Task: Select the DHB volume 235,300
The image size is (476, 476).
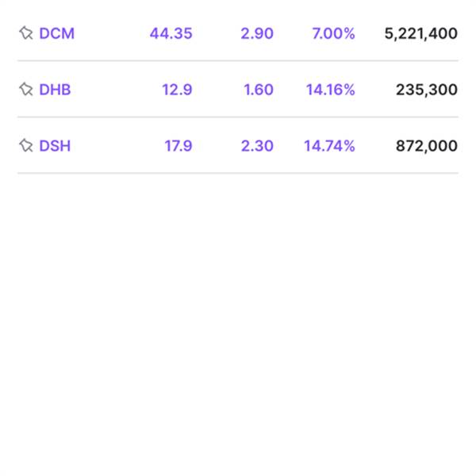Action: [x=427, y=90]
